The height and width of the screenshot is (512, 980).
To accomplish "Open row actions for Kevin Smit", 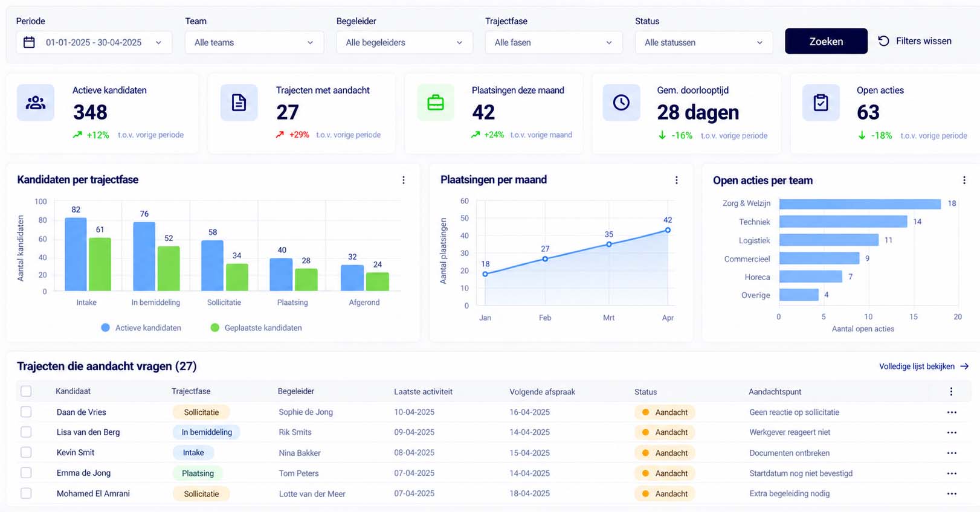I will point(952,453).
